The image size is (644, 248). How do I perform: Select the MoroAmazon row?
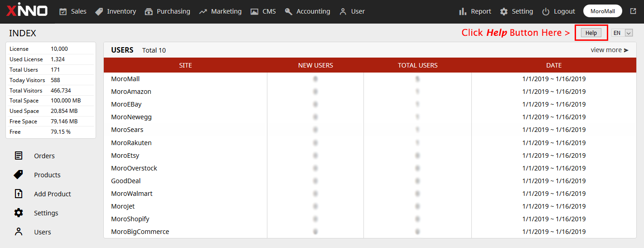(370, 92)
